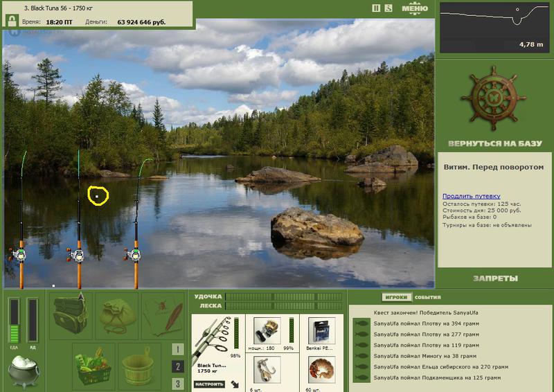Select rod slot 3
The height and width of the screenshot is (392, 554).
pyautogui.click(x=178, y=384)
